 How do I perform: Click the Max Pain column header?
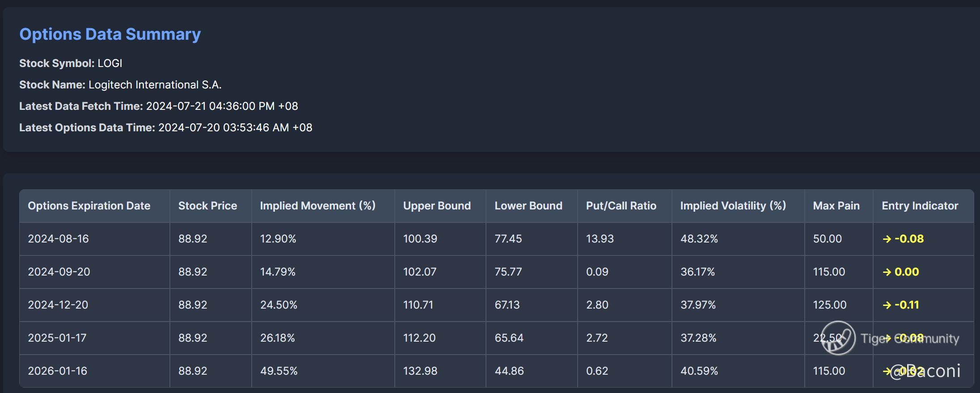[x=836, y=206]
